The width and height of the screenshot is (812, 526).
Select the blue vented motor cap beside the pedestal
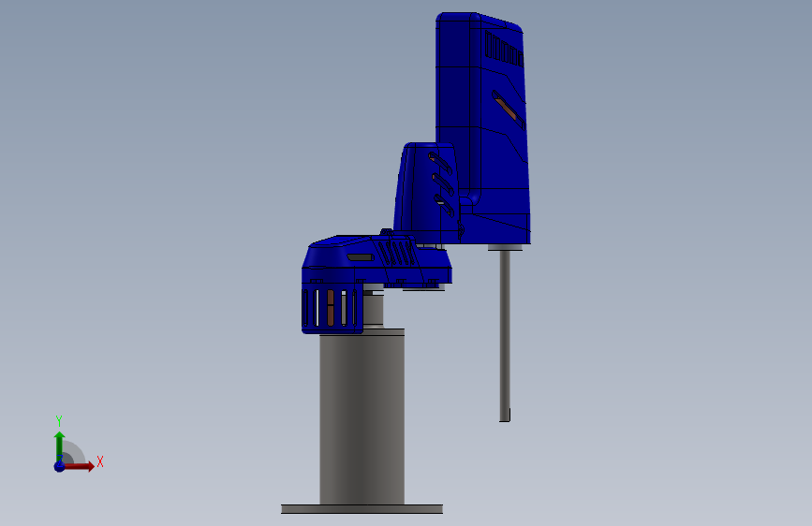click(332, 309)
